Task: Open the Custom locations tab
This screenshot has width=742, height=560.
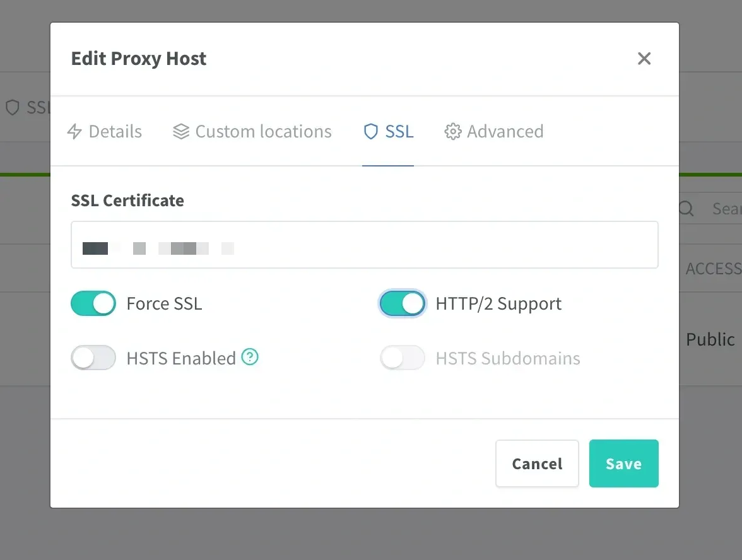Action: point(252,131)
